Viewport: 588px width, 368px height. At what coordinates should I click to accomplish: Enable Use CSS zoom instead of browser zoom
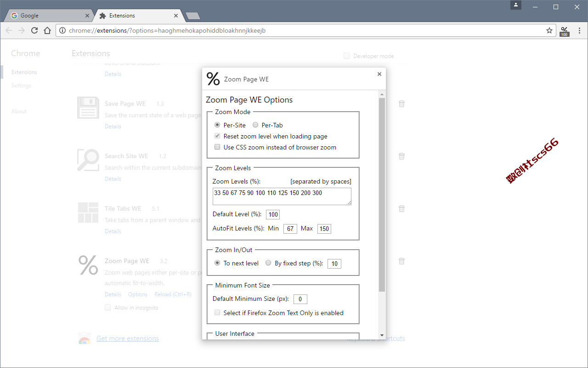218,147
